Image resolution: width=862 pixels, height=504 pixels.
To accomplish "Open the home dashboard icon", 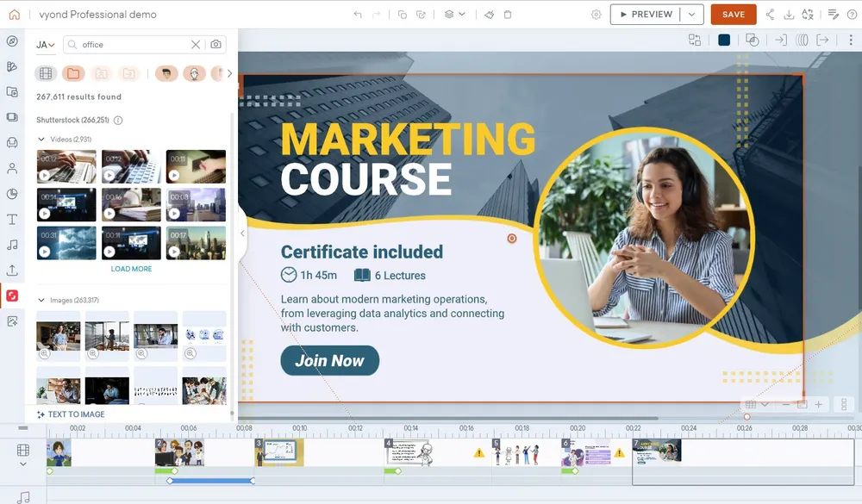I will (x=14, y=15).
